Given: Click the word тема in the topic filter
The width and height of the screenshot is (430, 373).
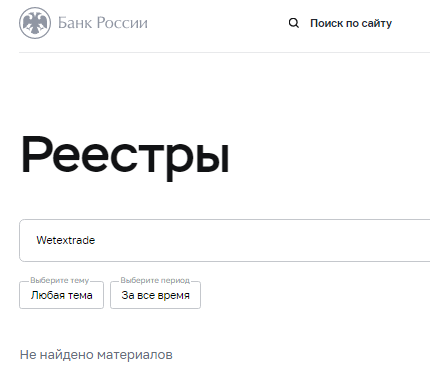Looking at the screenshot, I should click(80, 295).
